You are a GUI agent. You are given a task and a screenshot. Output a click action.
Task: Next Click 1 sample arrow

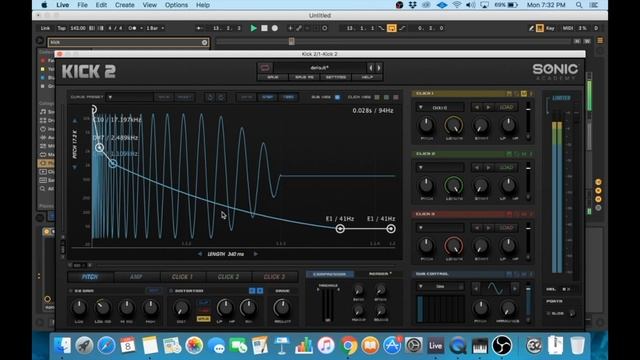(x=488, y=107)
